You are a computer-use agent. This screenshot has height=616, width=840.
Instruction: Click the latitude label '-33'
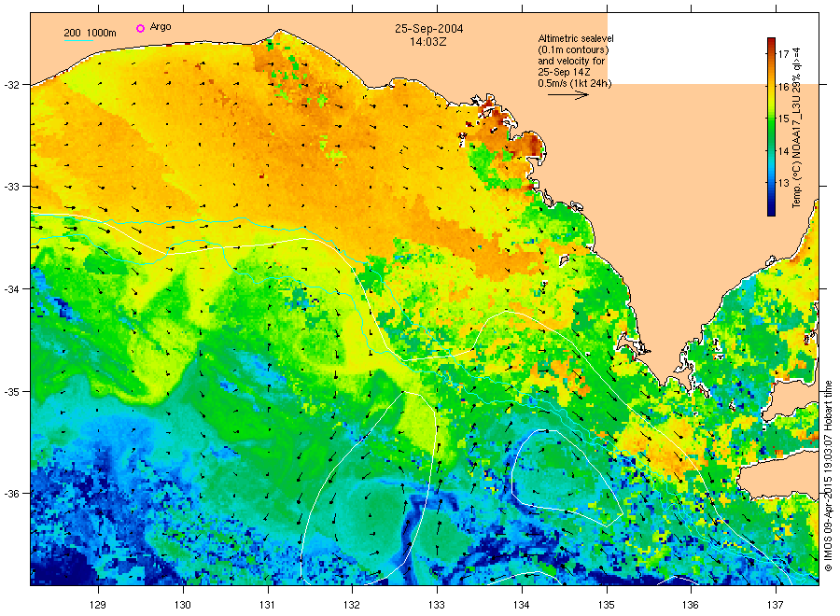click(x=11, y=187)
